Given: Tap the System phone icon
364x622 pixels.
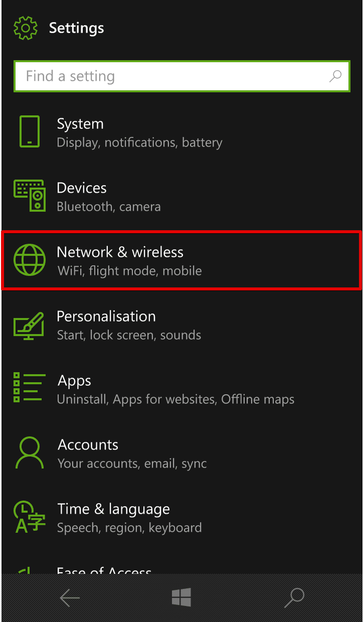Looking at the screenshot, I should [30, 131].
